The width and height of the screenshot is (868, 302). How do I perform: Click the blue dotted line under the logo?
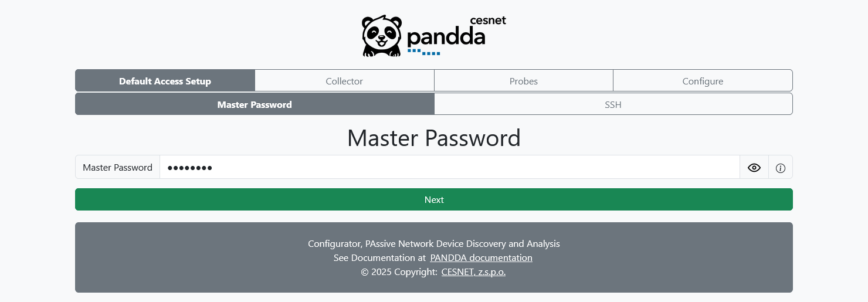pyautogui.click(x=423, y=52)
